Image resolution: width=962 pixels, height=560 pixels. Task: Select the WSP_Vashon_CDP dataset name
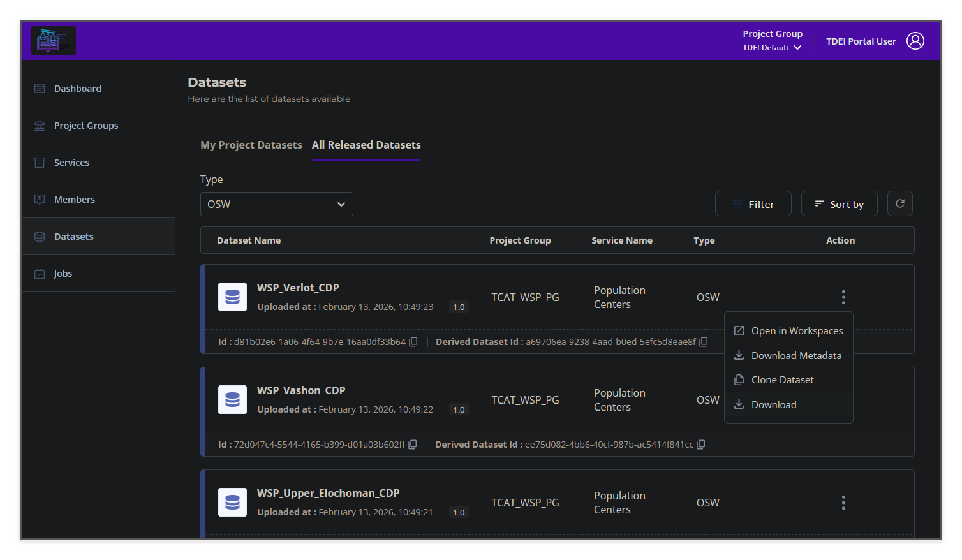(300, 390)
